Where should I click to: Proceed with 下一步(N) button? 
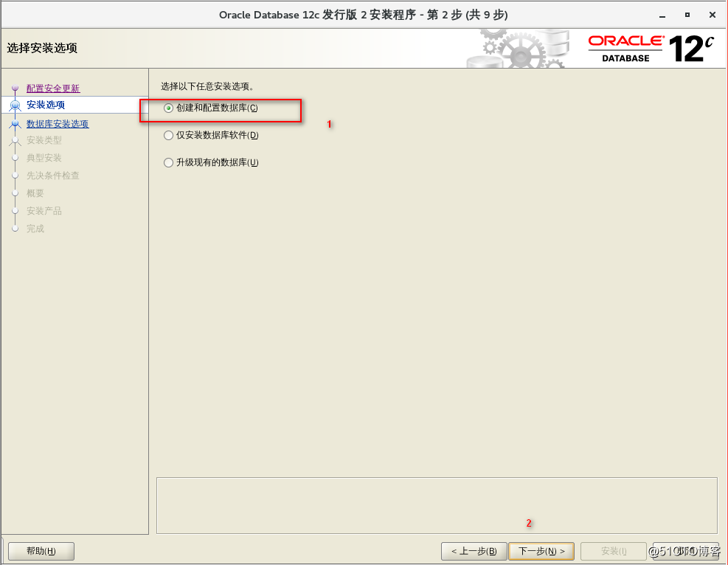(x=541, y=551)
